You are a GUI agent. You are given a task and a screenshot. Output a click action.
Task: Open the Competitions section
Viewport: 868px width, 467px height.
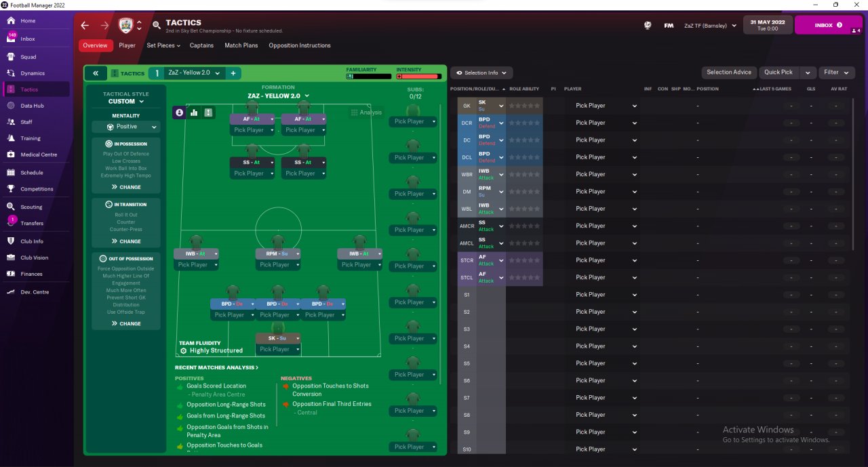pyautogui.click(x=36, y=189)
